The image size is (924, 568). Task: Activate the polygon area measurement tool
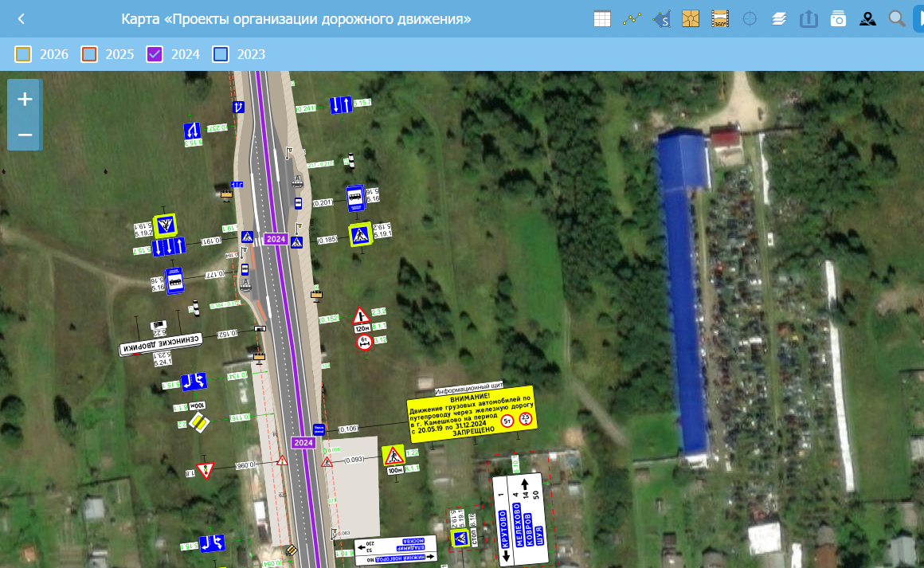point(661,19)
